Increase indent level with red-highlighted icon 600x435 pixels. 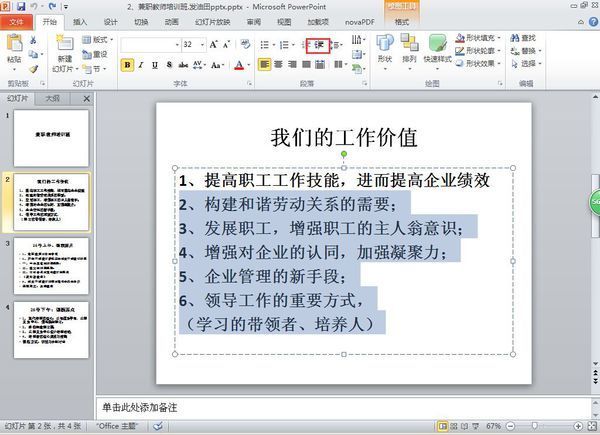pos(320,45)
